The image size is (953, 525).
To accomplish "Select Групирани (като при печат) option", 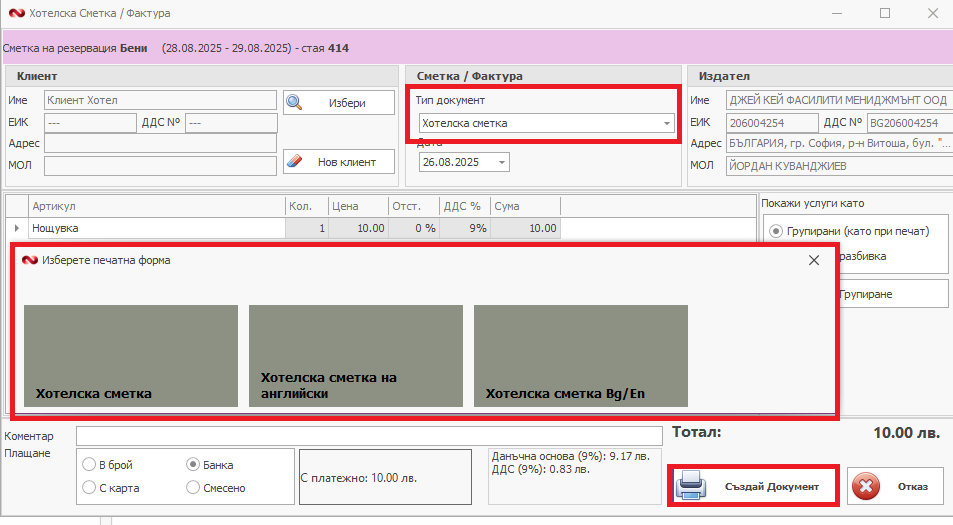I will click(776, 231).
